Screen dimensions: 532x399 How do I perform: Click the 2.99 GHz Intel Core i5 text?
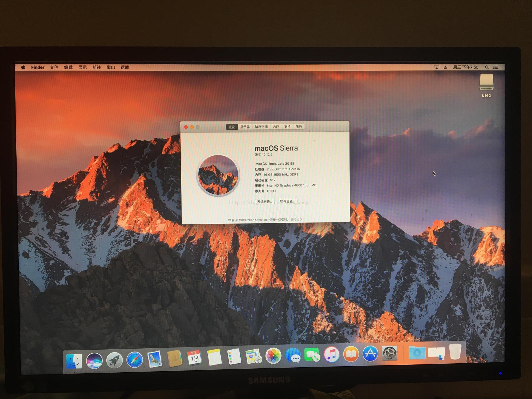pyautogui.click(x=283, y=169)
